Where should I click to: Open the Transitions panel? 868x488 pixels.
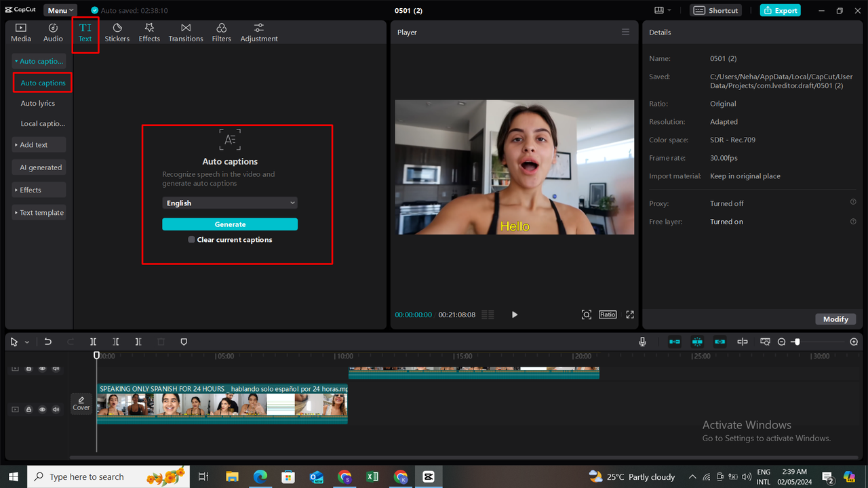(x=185, y=31)
